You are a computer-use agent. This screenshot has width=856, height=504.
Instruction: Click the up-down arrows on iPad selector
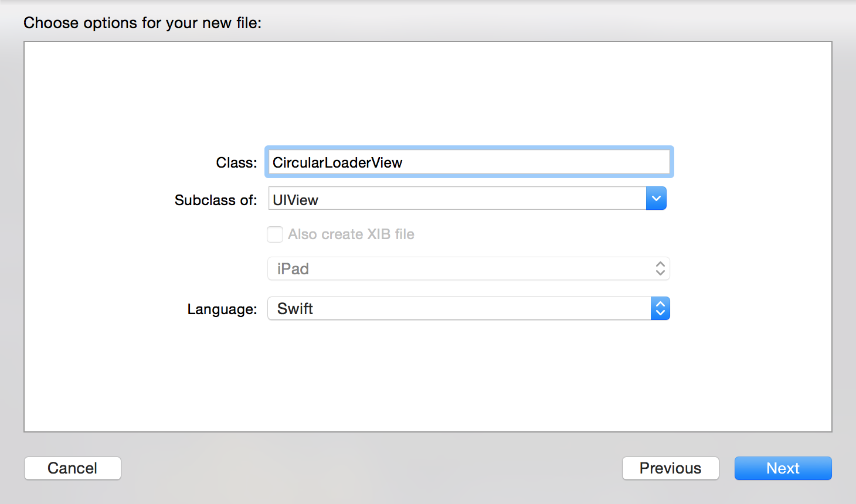click(x=660, y=269)
